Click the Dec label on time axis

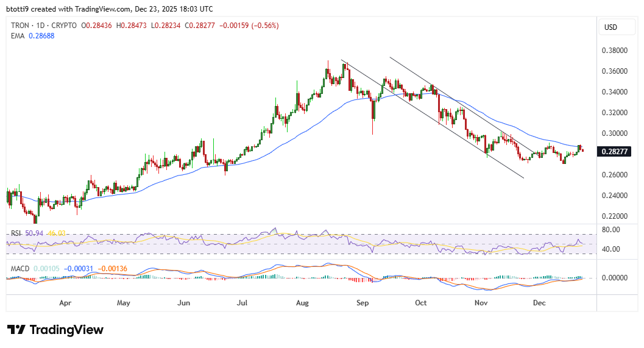tap(539, 302)
